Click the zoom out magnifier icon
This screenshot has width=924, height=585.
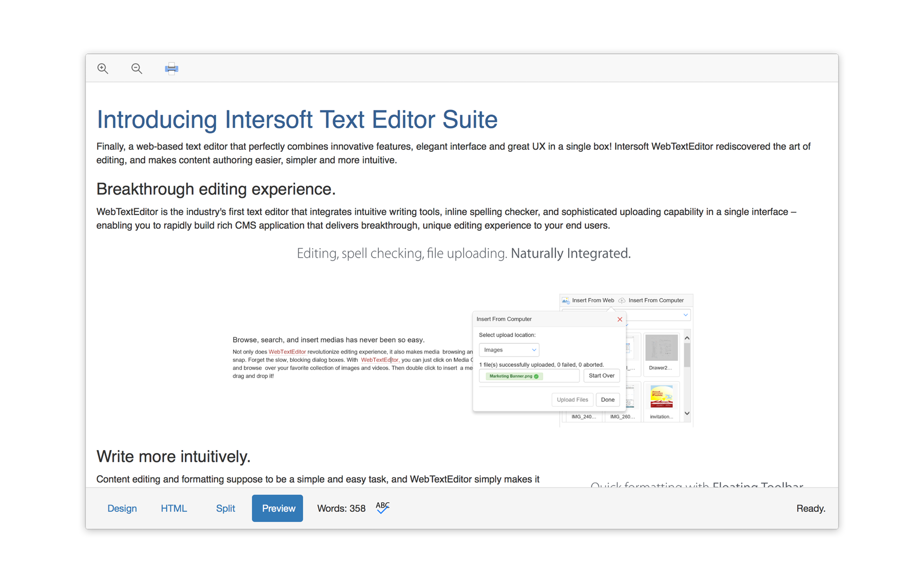(x=137, y=69)
